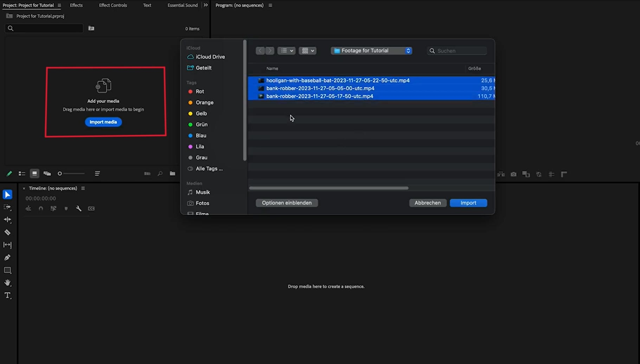Click Automate to Sequence icon
The image size is (640, 364).
(147, 174)
